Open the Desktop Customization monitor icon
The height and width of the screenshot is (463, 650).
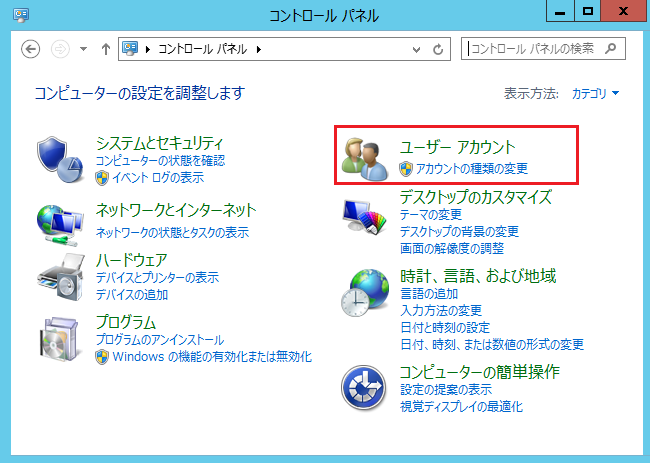[364, 215]
